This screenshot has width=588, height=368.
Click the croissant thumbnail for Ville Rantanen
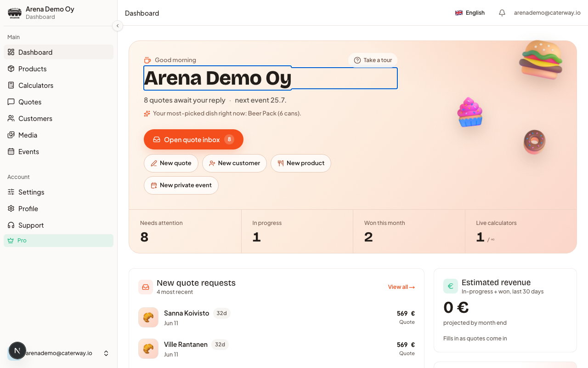pyautogui.click(x=148, y=349)
